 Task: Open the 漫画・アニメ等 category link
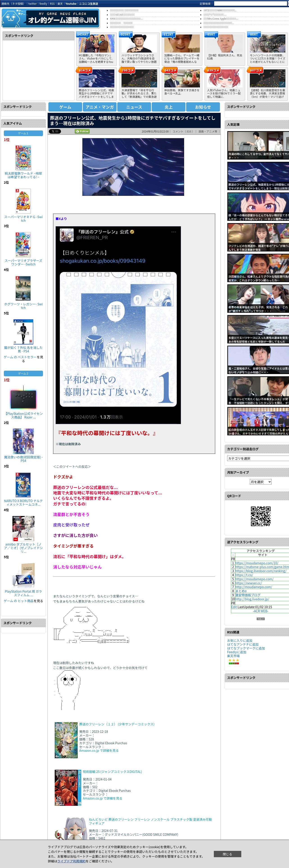pyautogui.click(x=208, y=131)
